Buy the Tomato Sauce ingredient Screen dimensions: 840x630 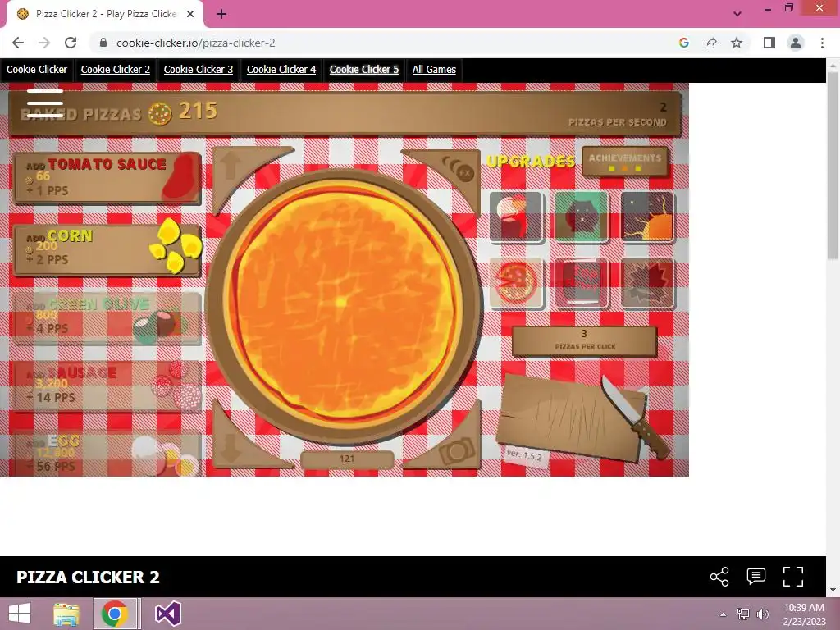tap(107, 178)
